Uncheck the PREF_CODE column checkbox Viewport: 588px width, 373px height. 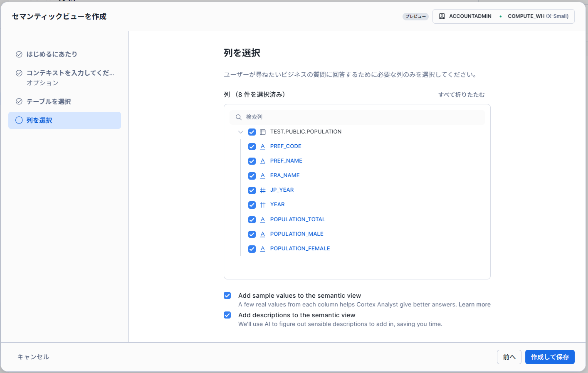pyautogui.click(x=252, y=147)
